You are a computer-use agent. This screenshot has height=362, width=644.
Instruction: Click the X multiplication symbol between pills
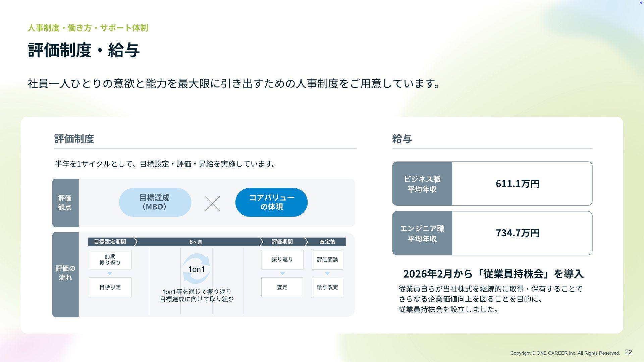pos(213,203)
